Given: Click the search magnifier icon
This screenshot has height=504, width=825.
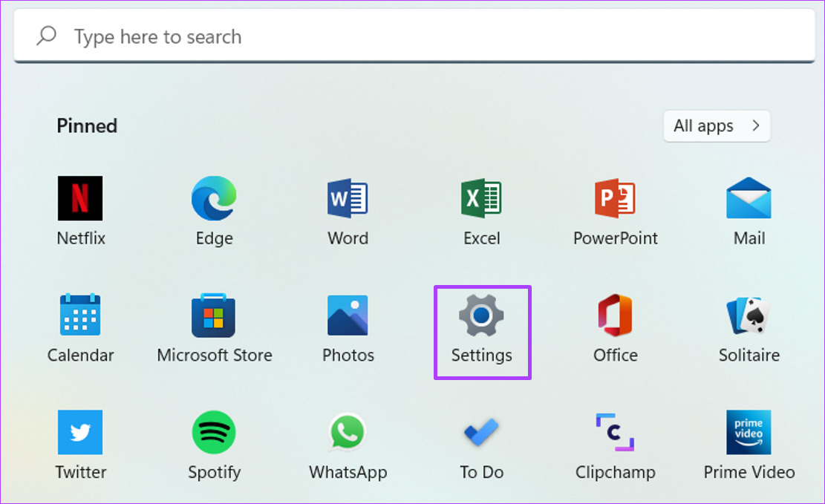Looking at the screenshot, I should tap(46, 36).
